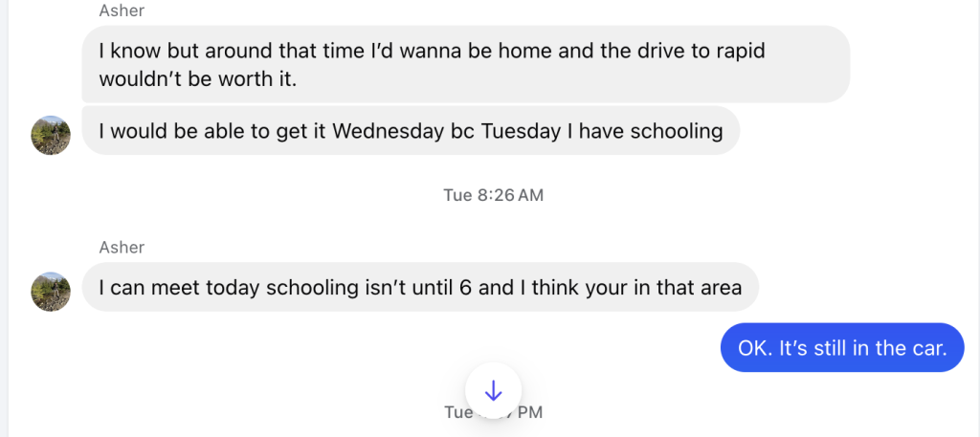
Task: Click the top "Asher" sender name
Action: click(122, 11)
